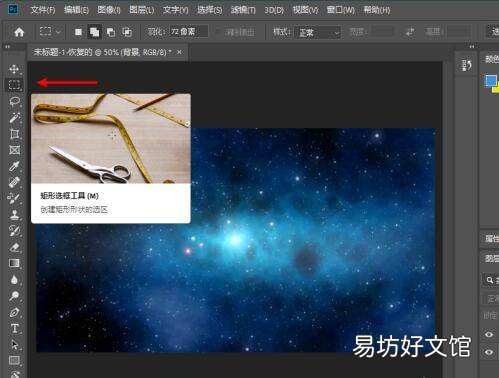
Task: Open the 滤镜(T) menu
Action: (243, 10)
